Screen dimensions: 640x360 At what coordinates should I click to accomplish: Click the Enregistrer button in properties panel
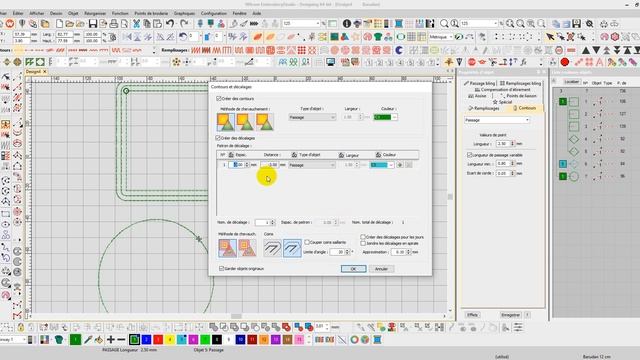[510, 315]
